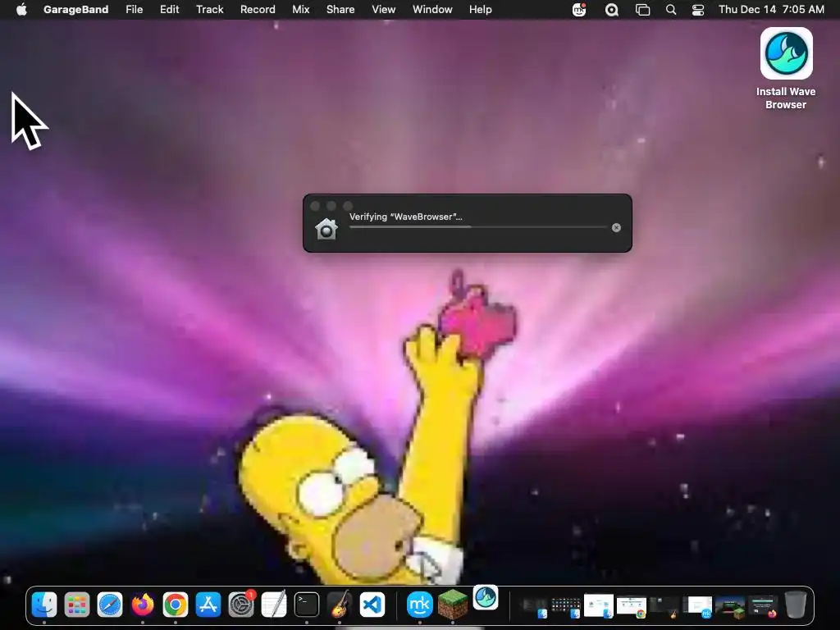The image size is (840, 630).
Task: Open Control Center in menu bar
Action: (698, 10)
